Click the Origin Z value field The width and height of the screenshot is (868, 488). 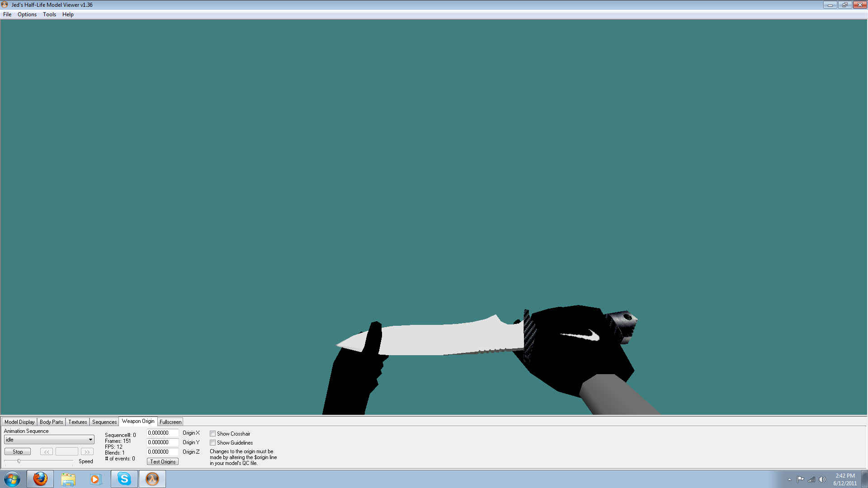click(163, 452)
